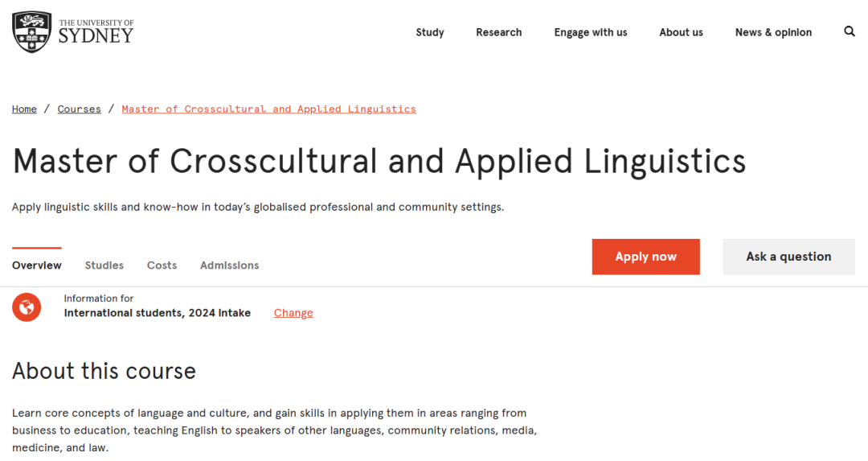Click Change to switch student type
This screenshot has width=868, height=461.
(293, 313)
